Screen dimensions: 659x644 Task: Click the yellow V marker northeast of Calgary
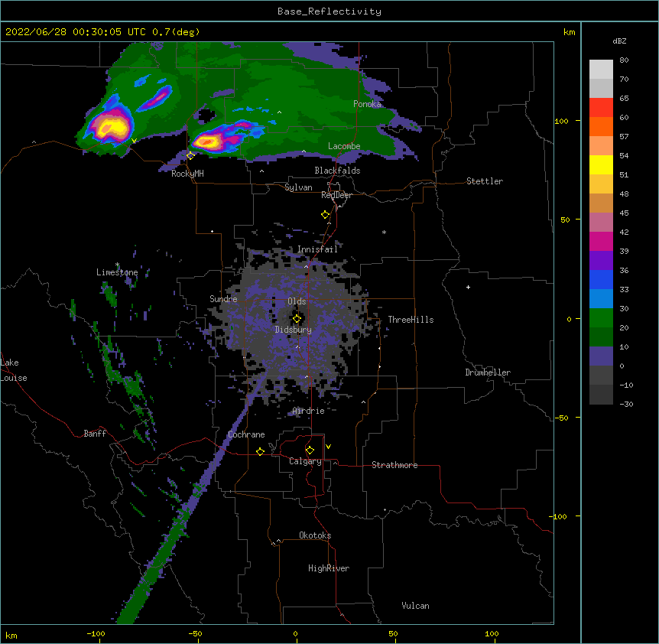(328, 447)
